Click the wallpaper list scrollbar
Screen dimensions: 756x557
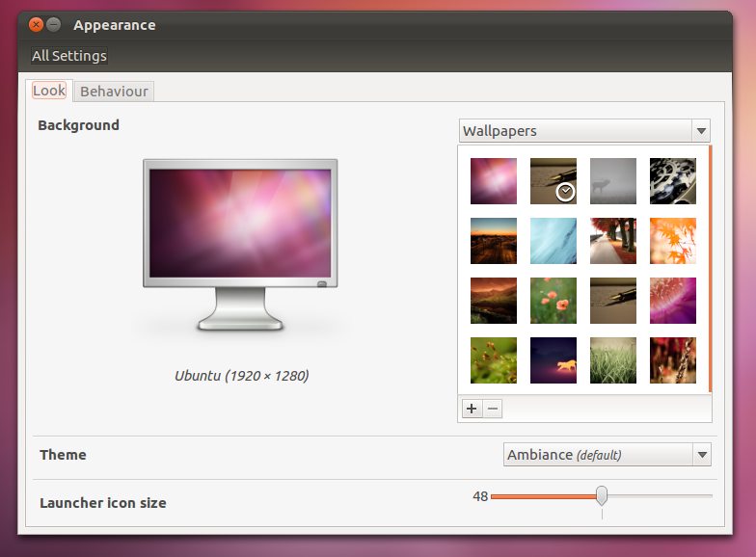(710, 270)
